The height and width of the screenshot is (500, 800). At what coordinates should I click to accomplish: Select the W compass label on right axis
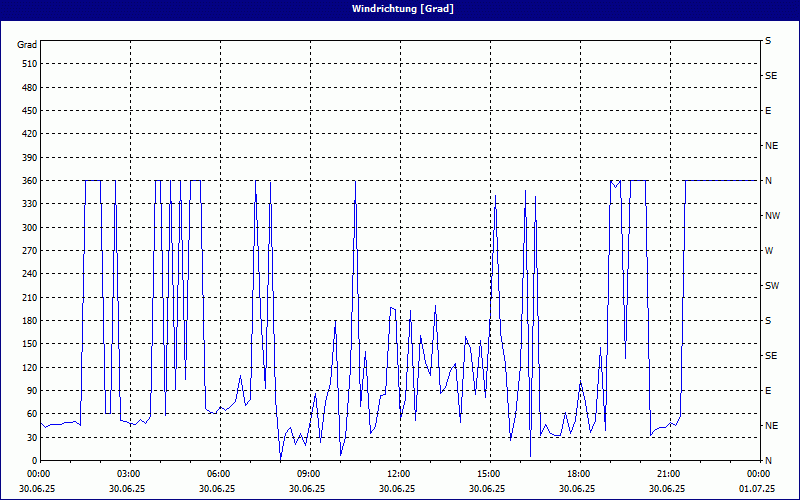click(768, 250)
